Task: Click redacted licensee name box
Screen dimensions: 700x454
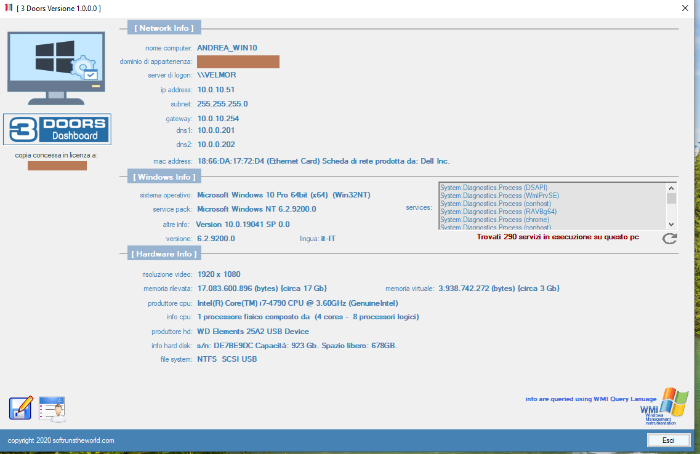Action: [57, 166]
